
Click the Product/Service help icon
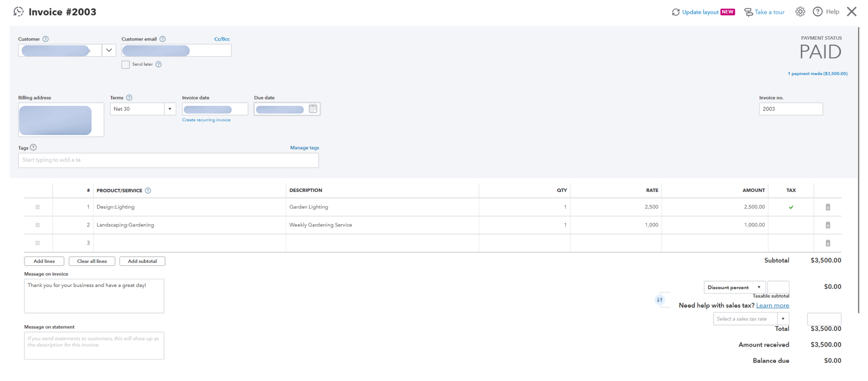pos(148,190)
